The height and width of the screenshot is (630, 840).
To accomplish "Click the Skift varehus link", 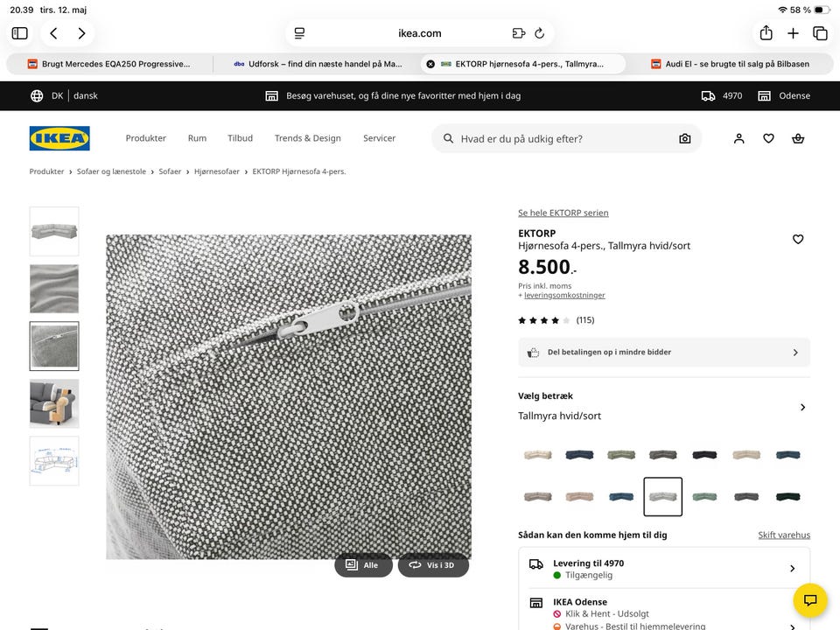I will point(784,535).
